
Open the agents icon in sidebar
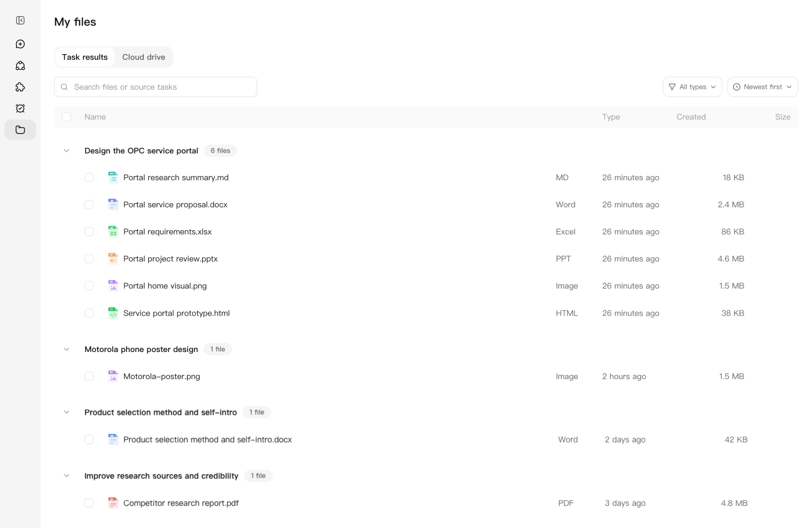click(20, 66)
